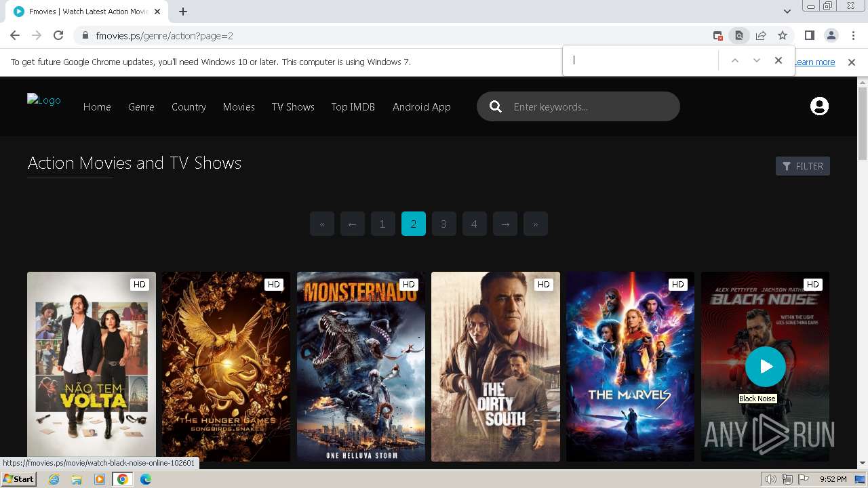Image resolution: width=868 pixels, height=488 pixels.
Task: Open the Genre menu
Action: tap(141, 106)
